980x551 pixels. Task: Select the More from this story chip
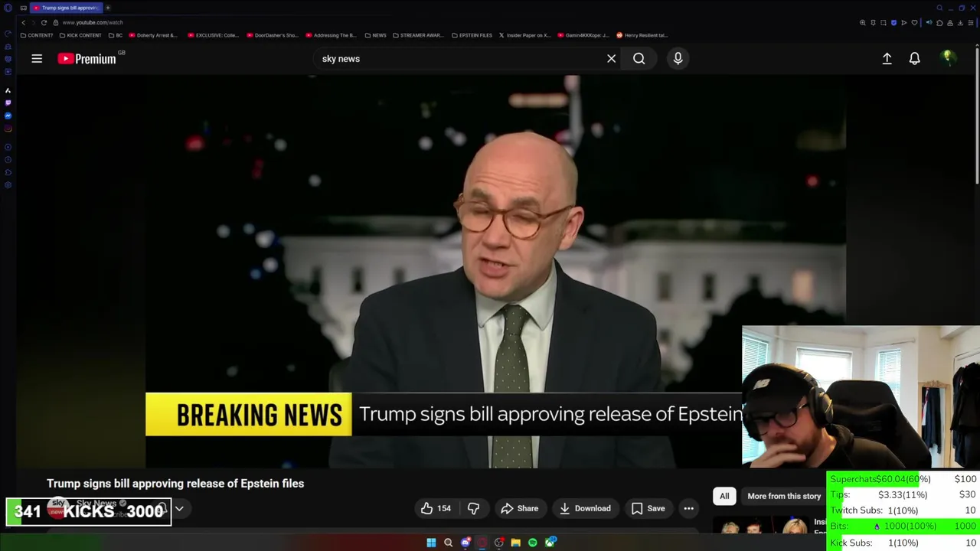pos(784,496)
